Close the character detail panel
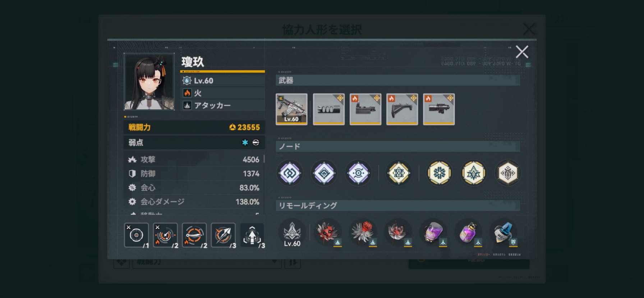The width and height of the screenshot is (644, 298). (522, 52)
